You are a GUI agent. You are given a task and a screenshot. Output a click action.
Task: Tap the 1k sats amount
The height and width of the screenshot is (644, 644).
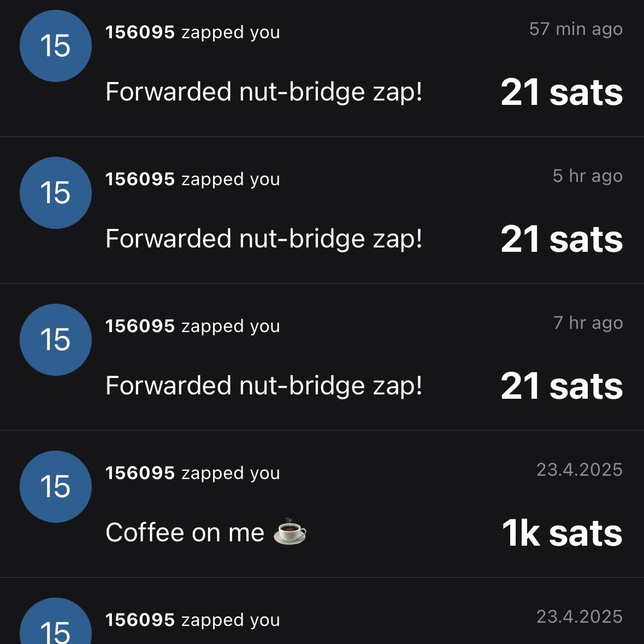click(562, 533)
